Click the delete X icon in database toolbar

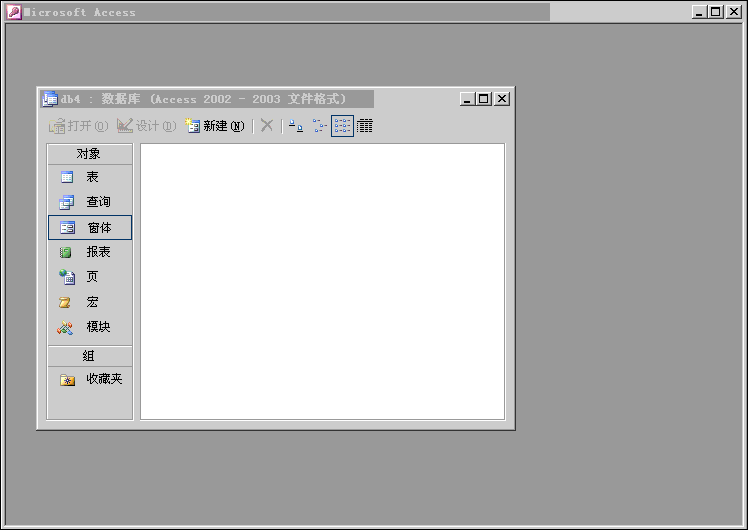point(267,126)
